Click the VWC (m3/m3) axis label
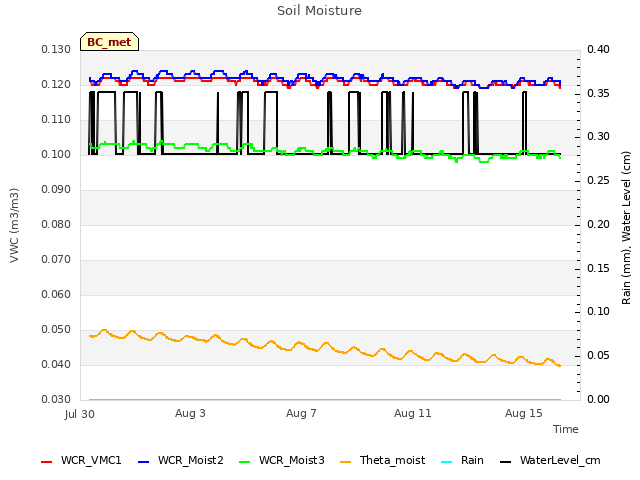640x480 pixels. [x=14, y=225]
